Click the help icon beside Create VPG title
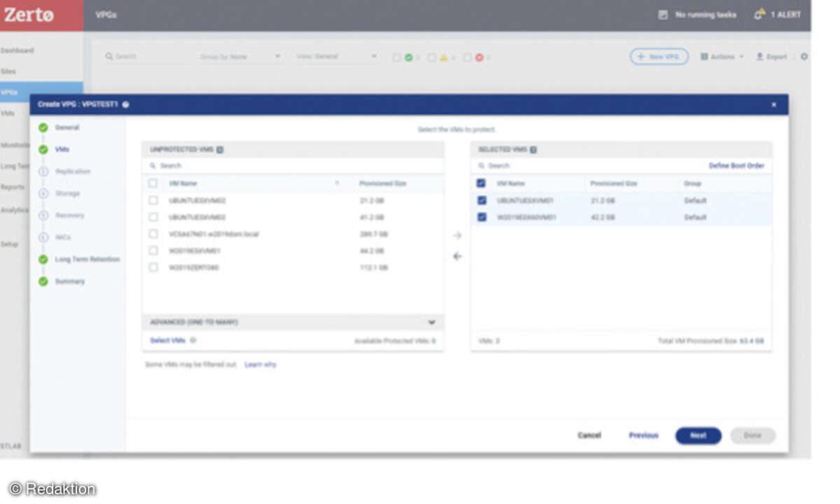This screenshot has height=504, width=840. pyautogui.click(x=125, y=104)
